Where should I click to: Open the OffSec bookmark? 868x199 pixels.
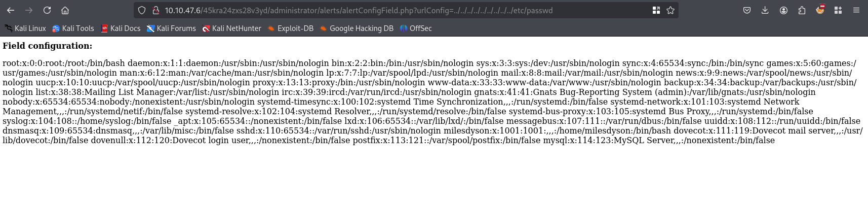tap(416, 28)
